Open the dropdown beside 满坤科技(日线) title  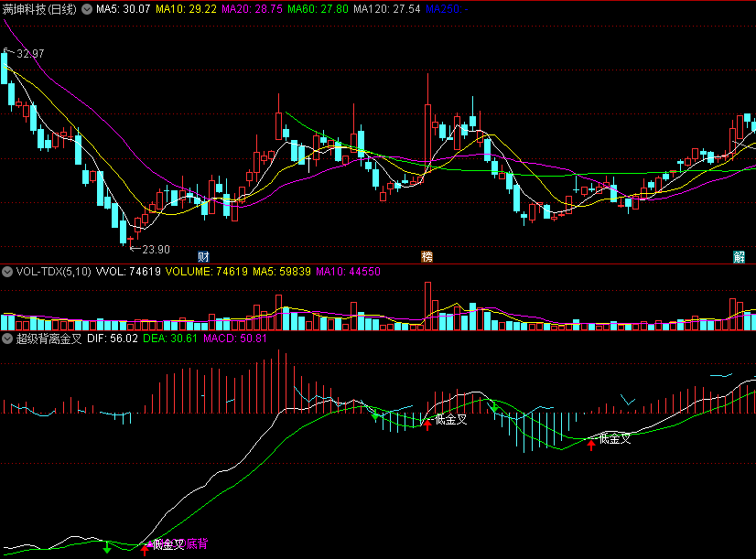[x=87, y=9]
